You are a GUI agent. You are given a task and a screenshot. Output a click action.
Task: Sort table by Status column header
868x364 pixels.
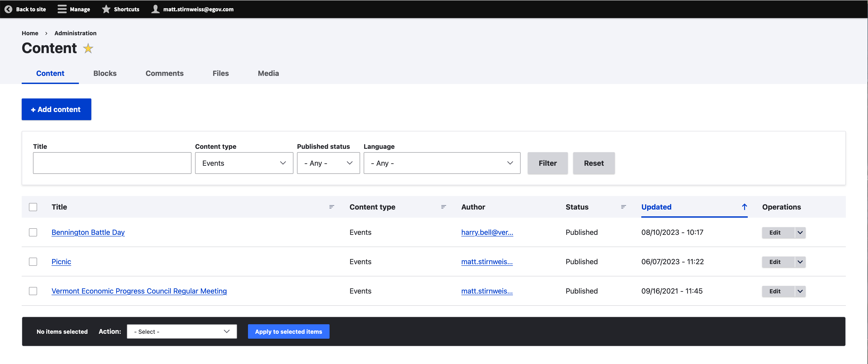[x=577, y=207]
